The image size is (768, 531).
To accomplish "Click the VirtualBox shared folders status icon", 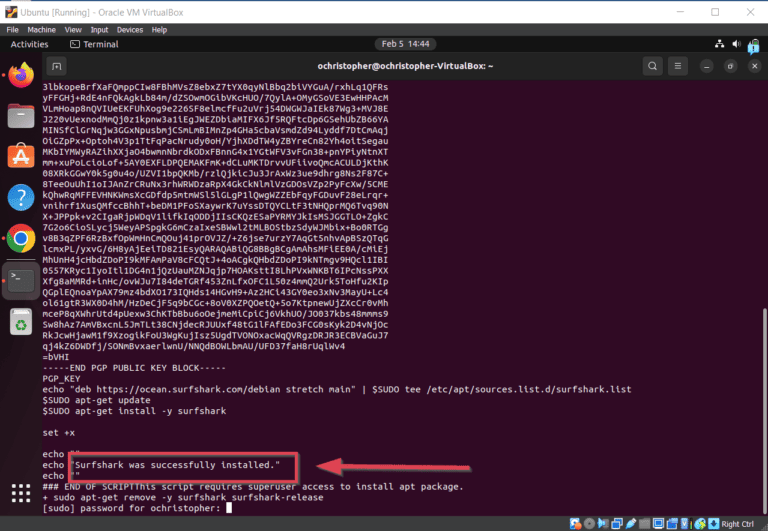I will click(645, 524).
